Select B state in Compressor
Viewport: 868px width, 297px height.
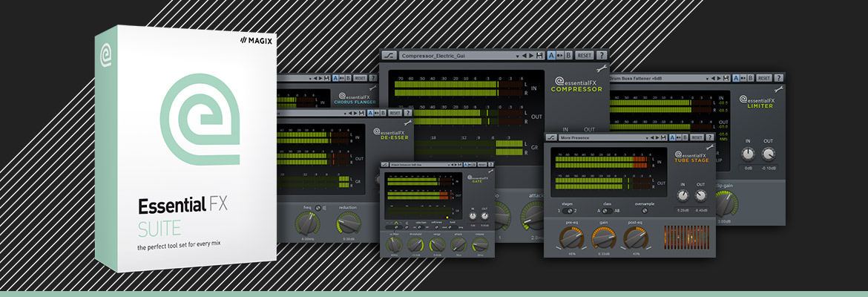pyautogui.click(x=568, y=56)
